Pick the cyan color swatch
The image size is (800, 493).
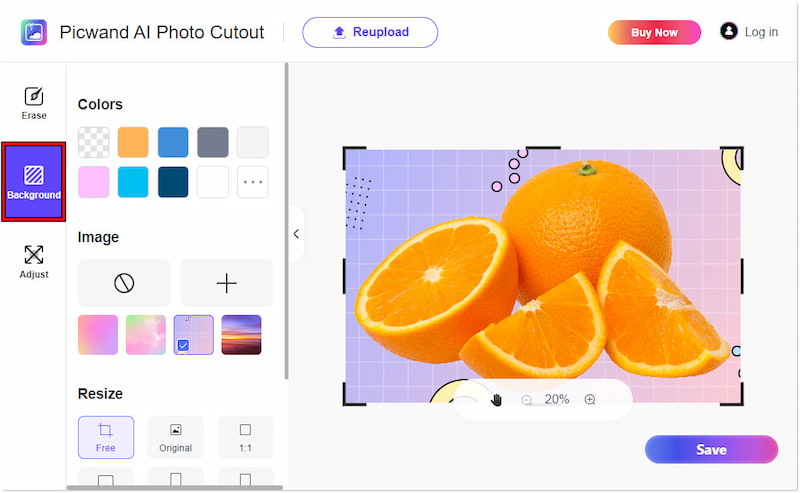tap(133, 182)
